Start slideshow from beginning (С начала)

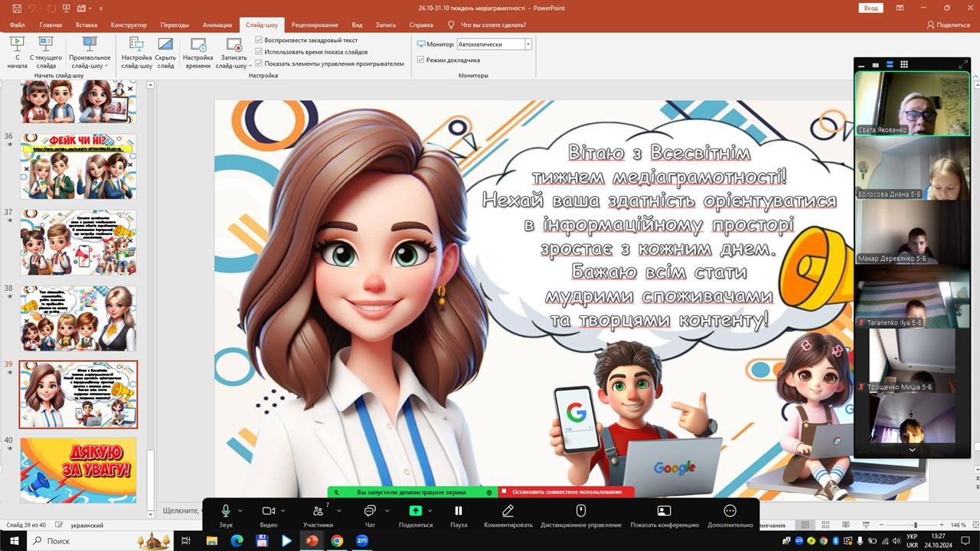coord(17,52)
